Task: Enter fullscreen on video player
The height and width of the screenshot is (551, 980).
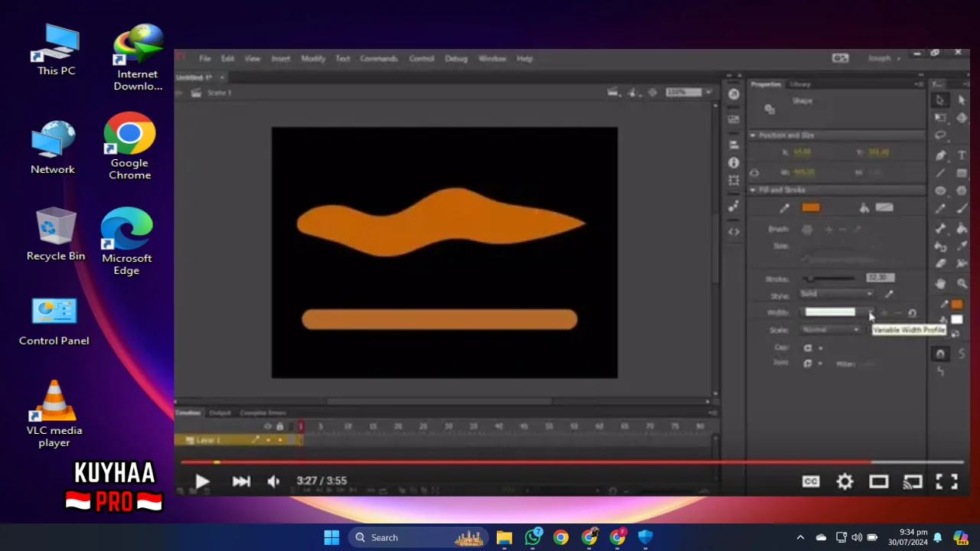Action: point(946,481)
